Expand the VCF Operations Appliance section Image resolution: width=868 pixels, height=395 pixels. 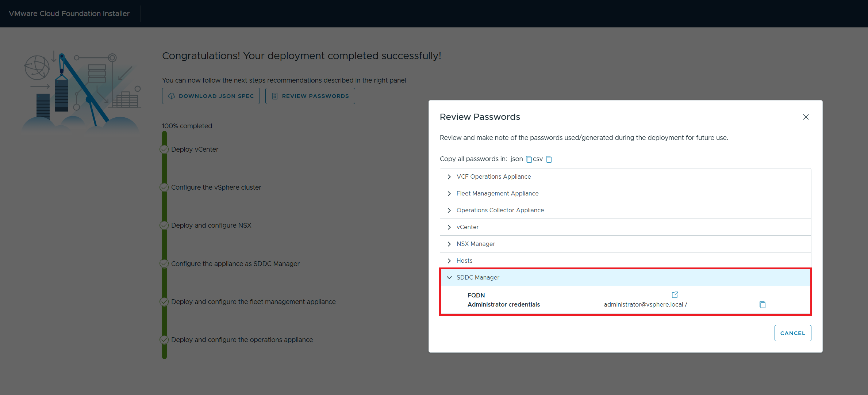(x=449, y=177)
